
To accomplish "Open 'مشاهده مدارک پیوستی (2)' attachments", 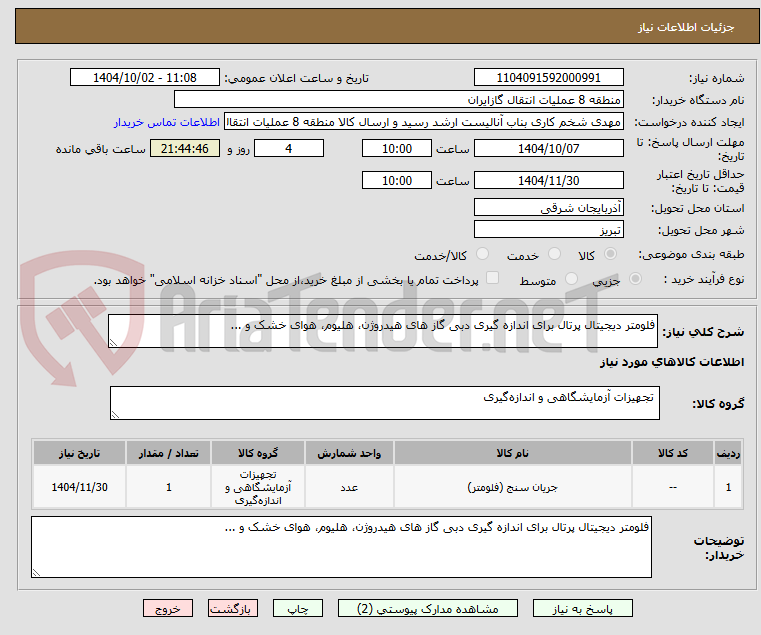I will (428, 608).
